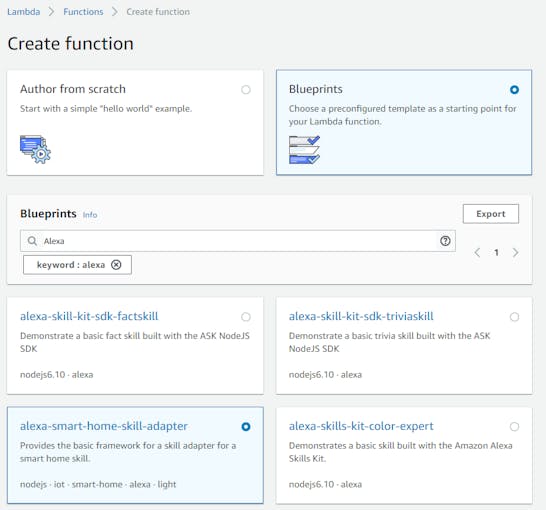Click the trivia skill ASK NodeJS SDK description
546x510 pixels.
[389, 342]
